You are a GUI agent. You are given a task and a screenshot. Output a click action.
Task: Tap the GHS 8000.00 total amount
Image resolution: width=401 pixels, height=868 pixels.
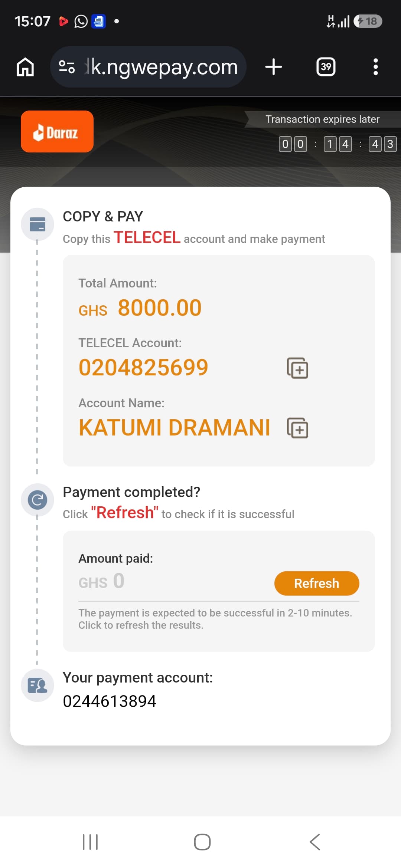(140, 308)
